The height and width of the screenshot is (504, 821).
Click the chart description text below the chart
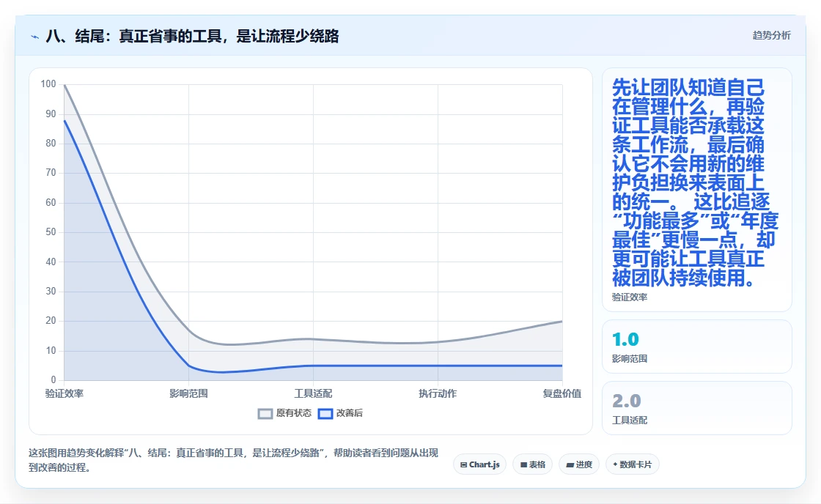[233, 460]
